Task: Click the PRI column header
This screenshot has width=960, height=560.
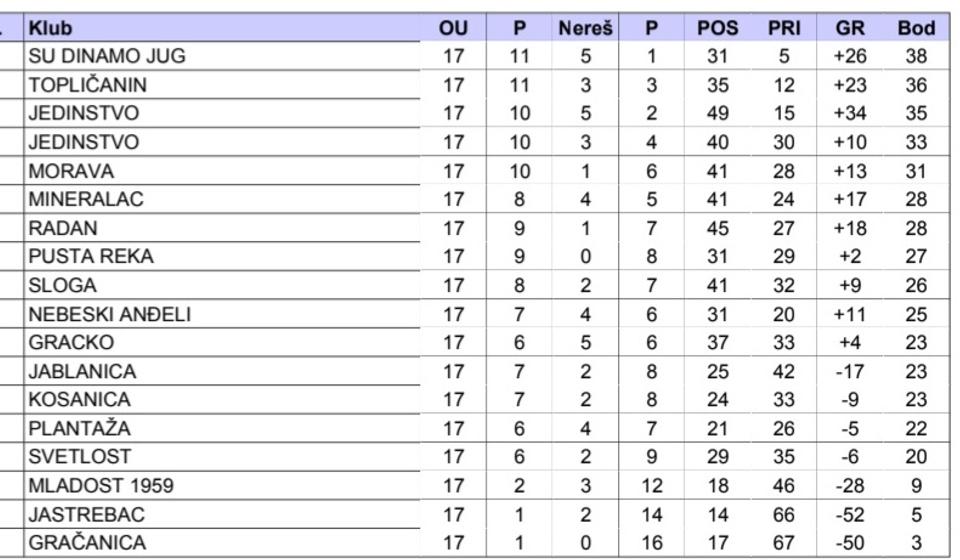Action: pos(784,28)
